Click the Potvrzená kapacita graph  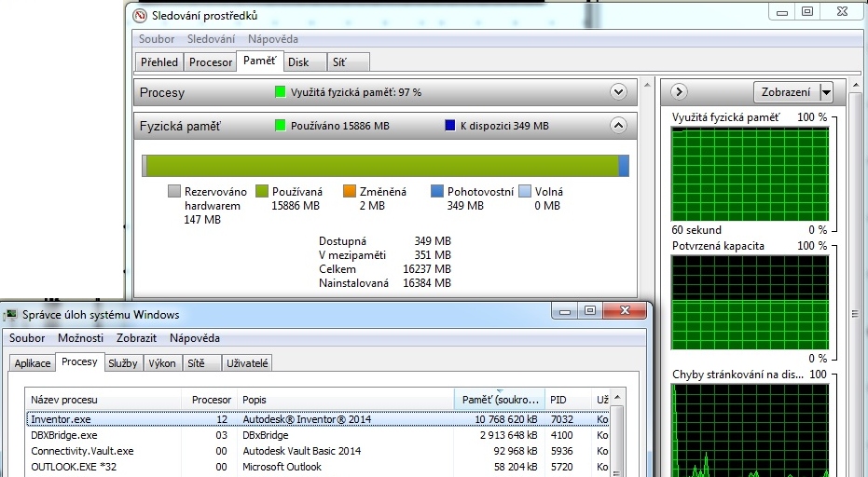tap(751, 303)
